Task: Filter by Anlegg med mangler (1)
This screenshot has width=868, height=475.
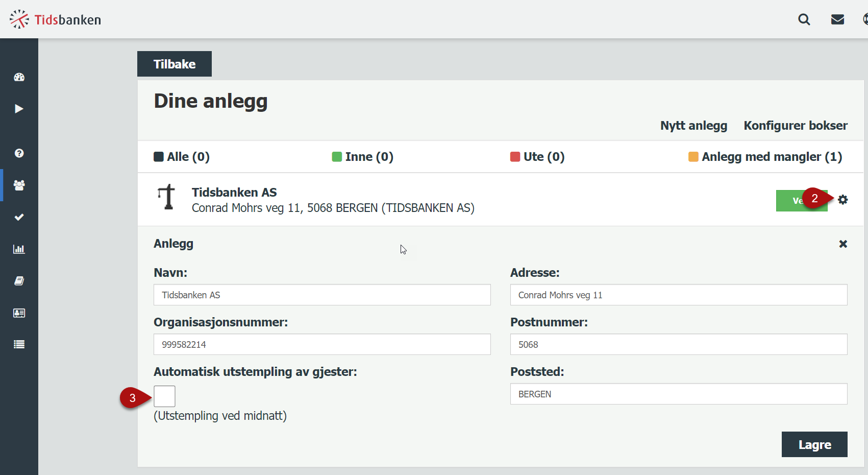Action: (765, 157)
